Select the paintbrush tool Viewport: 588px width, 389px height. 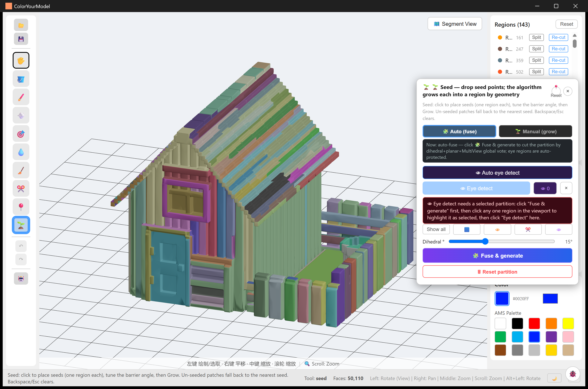(x=21, y=97)
